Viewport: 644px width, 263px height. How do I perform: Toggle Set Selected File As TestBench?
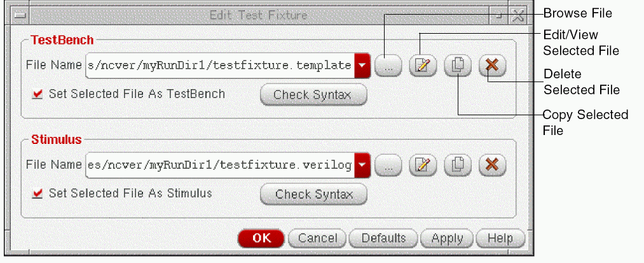click(38, 94)
